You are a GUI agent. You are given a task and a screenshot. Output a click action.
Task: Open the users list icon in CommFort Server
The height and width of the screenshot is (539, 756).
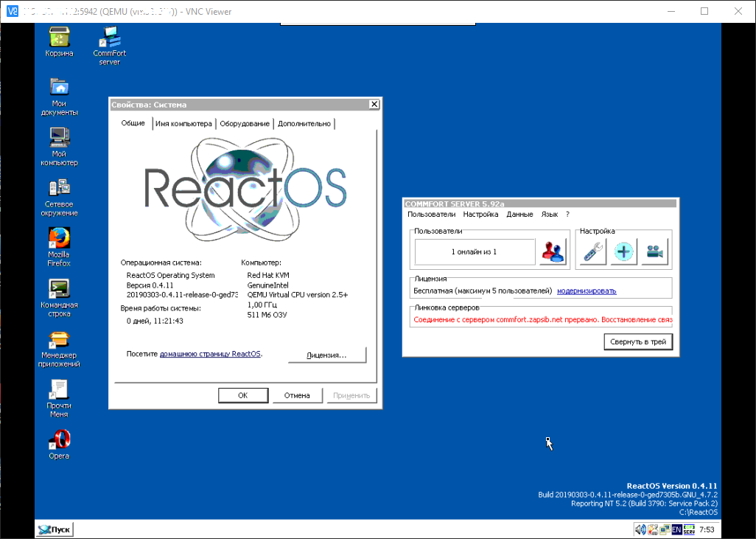point(553,251)
